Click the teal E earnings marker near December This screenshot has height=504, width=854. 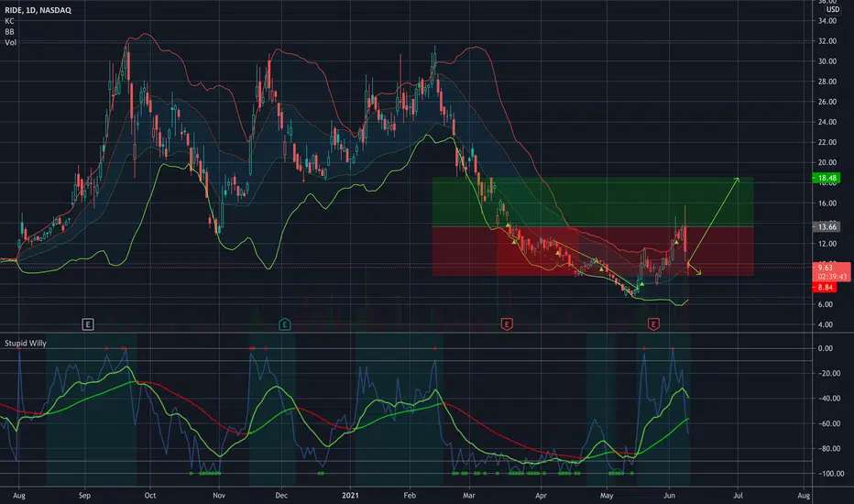point(284,324)
